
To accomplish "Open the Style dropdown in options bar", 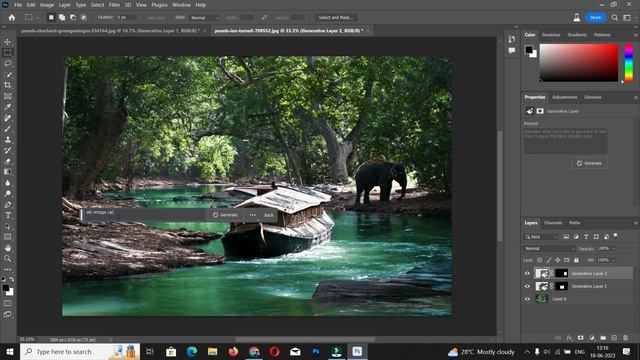I will pos(204,18).
